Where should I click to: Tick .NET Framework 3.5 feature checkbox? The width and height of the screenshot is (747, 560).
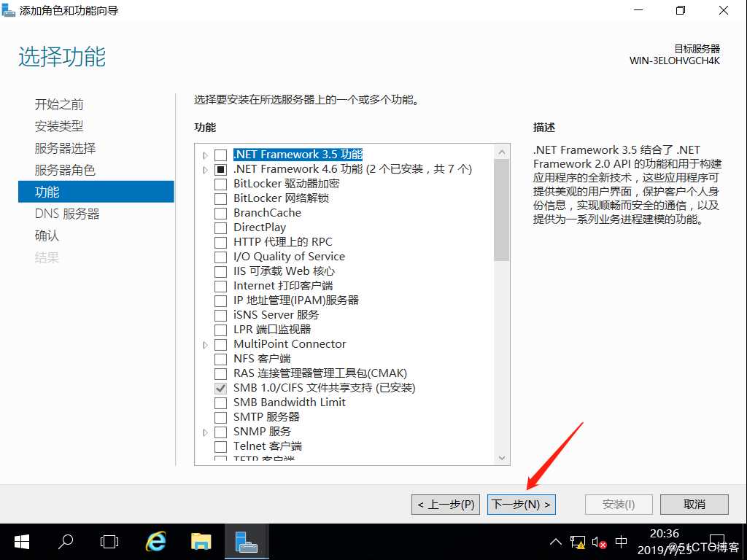coord(220,155)
